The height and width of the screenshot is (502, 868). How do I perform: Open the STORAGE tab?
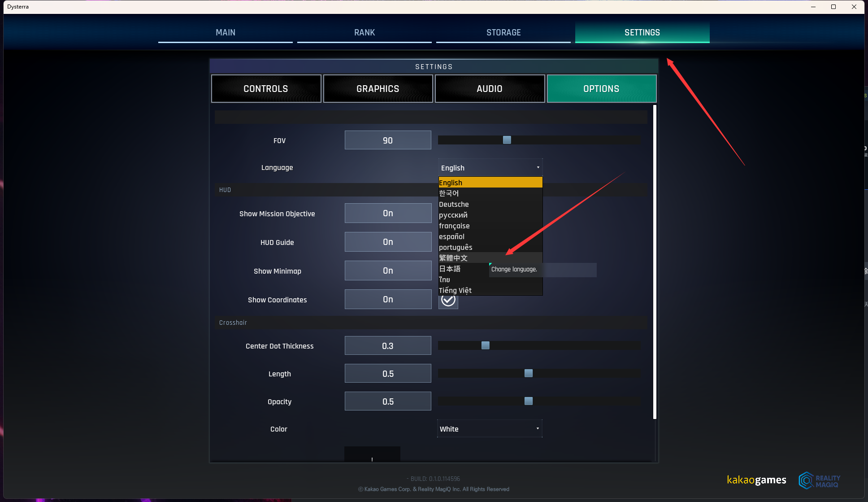coord(503,32)
